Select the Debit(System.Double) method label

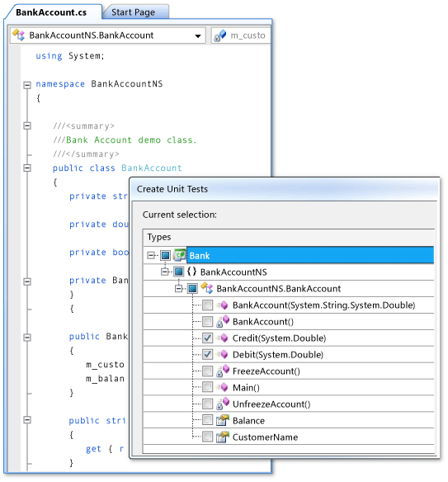point(278,355)
